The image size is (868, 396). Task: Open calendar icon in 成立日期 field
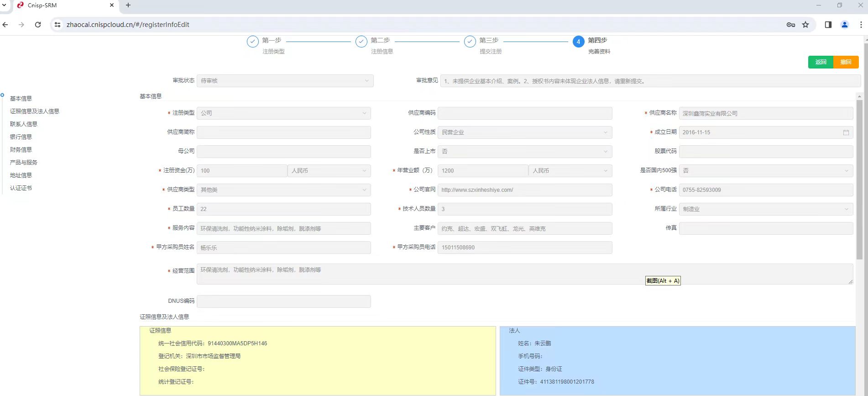pyautogui.click(x=846, y=132)
